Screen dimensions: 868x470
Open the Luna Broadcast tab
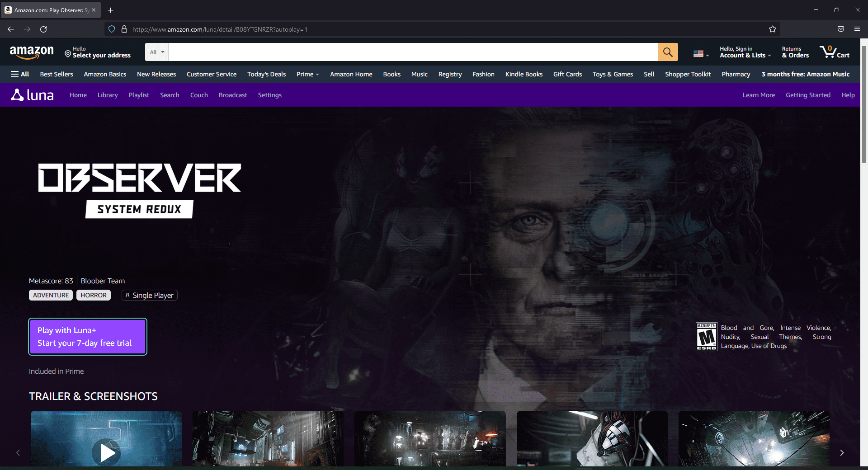233,95
